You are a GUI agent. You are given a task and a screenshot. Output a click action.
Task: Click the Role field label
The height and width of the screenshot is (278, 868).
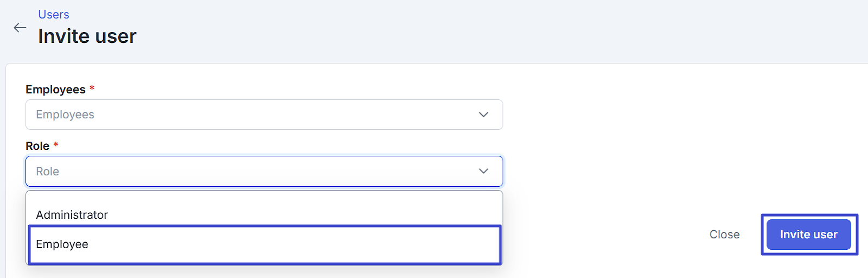[x=37, y=146]
